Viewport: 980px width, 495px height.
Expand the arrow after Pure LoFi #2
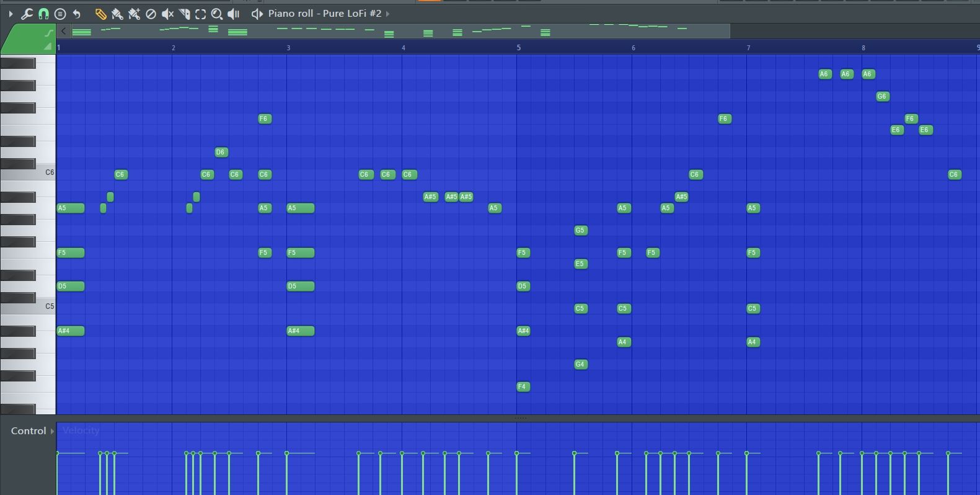(x=387, y=14)
